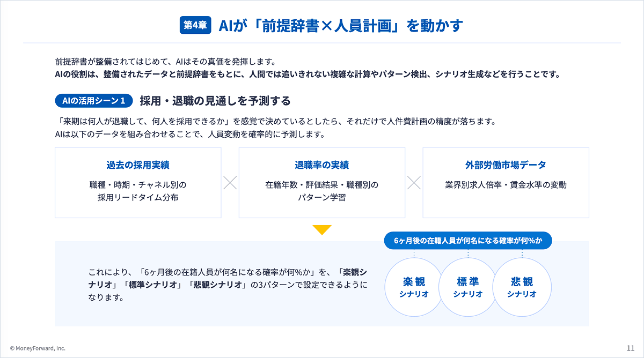Click the paragraph starting これにより、「6ヶ月後の在籍人員
This screenshot has height=358, width=644.
pos(228,284)
